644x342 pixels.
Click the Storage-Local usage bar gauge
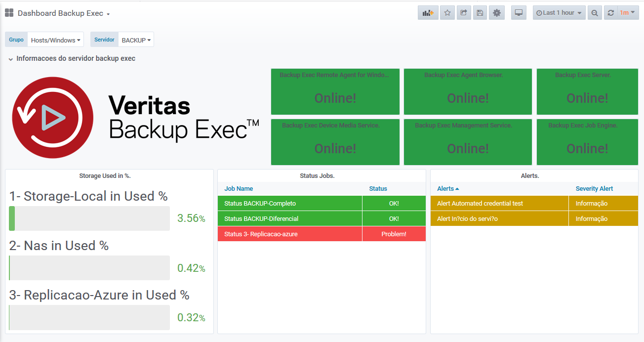pos(89,218)
